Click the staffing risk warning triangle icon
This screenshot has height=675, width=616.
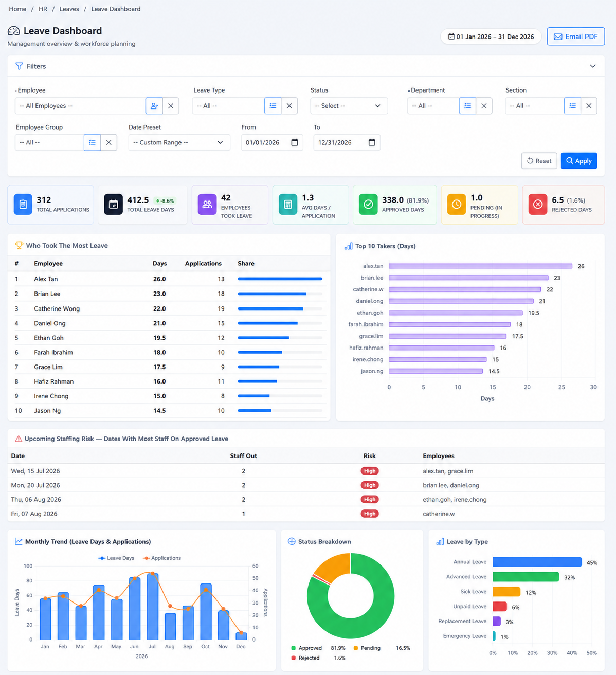click(x=19, y=439)
